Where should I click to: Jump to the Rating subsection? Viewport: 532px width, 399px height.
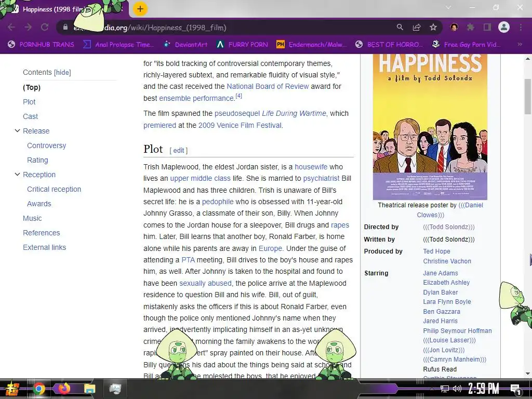37,160
